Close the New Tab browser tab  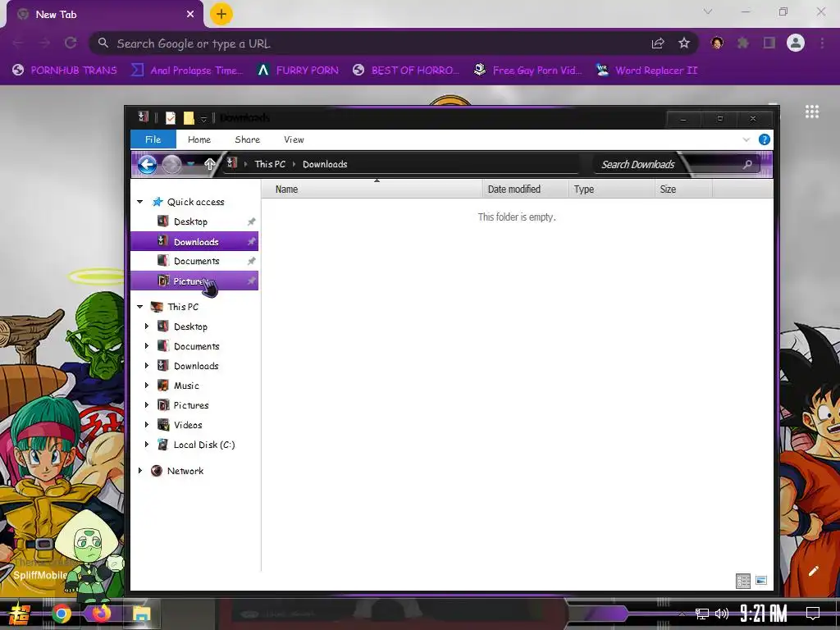[190, 15]
